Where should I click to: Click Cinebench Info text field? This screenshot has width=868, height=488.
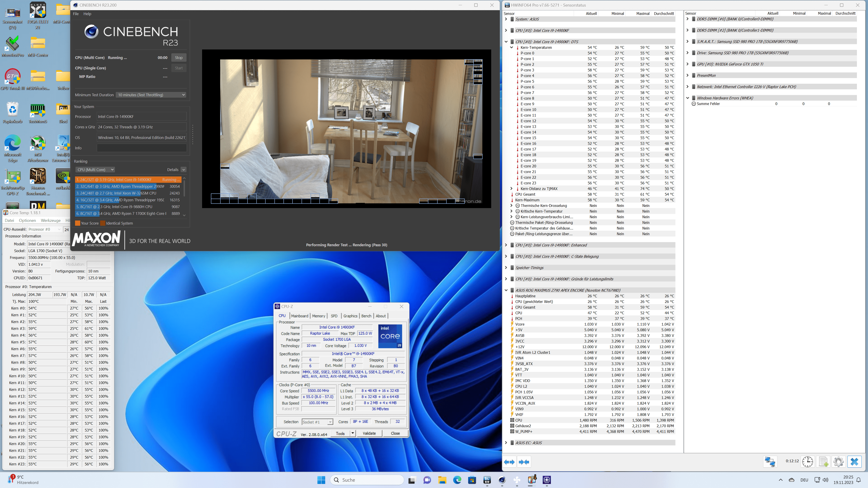tap(142, 148)
